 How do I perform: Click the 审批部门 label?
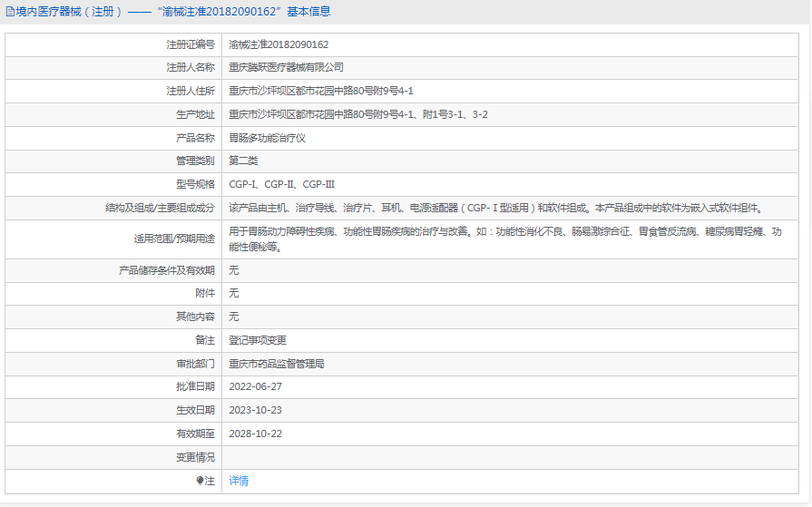[195, 364]
